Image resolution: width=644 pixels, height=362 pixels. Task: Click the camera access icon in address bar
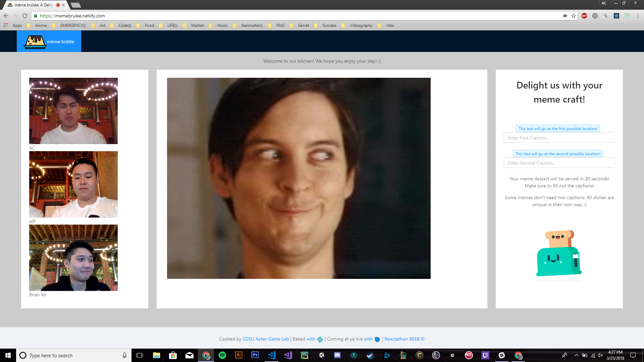pyautogui.click(x=565, y=16)
